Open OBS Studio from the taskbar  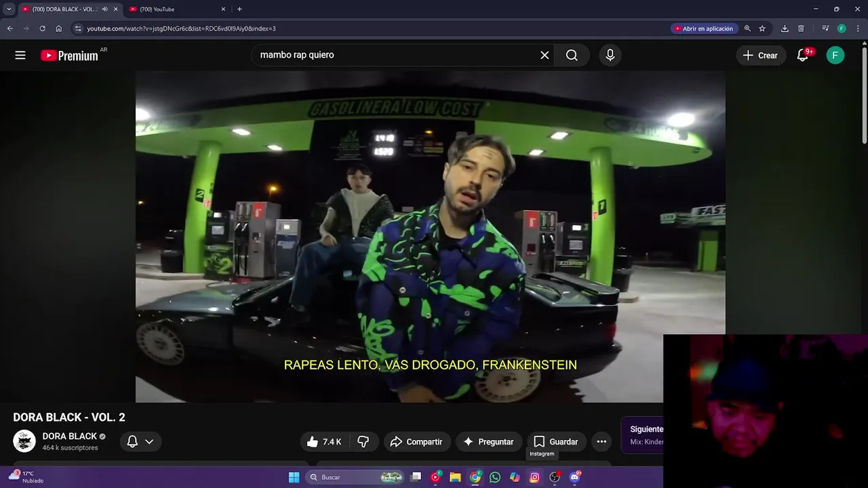point(555,477)
